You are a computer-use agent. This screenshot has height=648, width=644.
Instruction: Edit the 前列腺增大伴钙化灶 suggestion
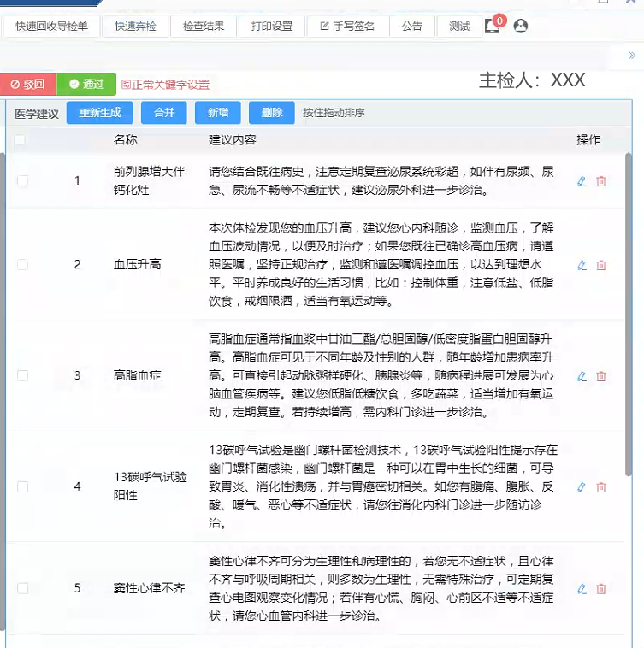[582, 181]
